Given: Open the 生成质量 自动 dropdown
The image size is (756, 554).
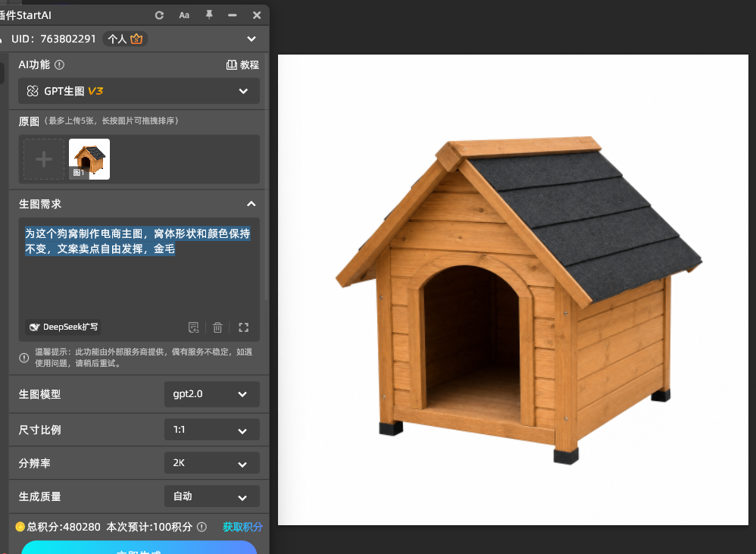Looking at the screenshot, I should point(211,496).
